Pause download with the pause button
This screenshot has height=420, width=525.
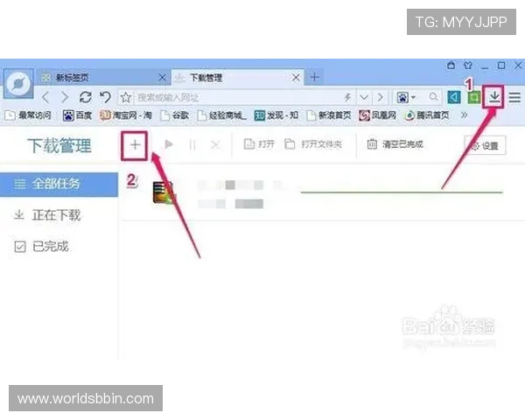[192, 145]
